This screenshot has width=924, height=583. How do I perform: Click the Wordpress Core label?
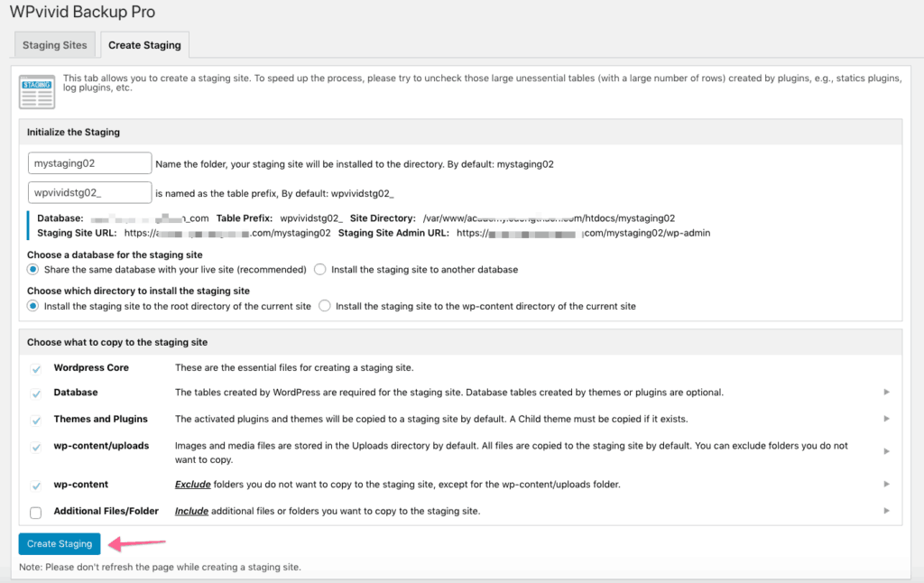click(x=91, y=367)
